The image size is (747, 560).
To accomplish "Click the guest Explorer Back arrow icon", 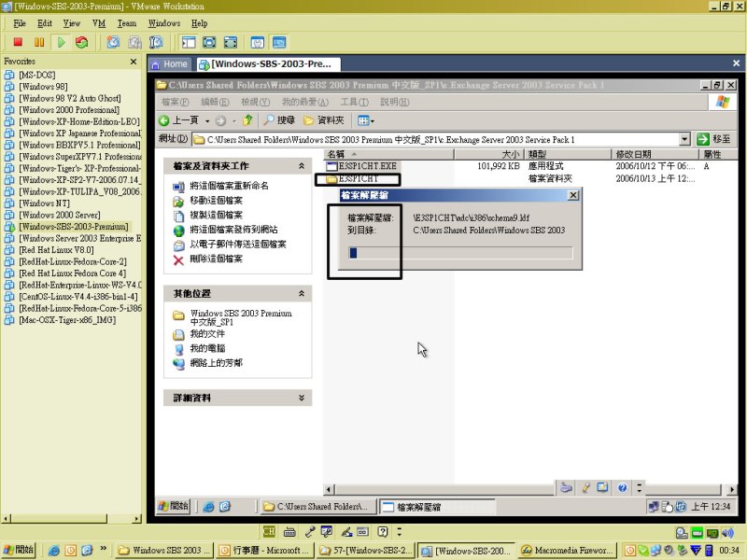I will [x=164, y=120].
